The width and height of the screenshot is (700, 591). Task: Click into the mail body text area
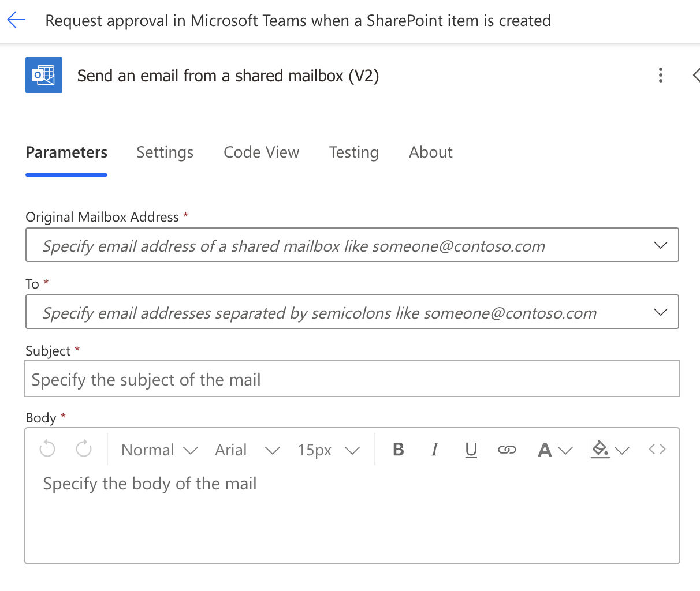(352, 516)
